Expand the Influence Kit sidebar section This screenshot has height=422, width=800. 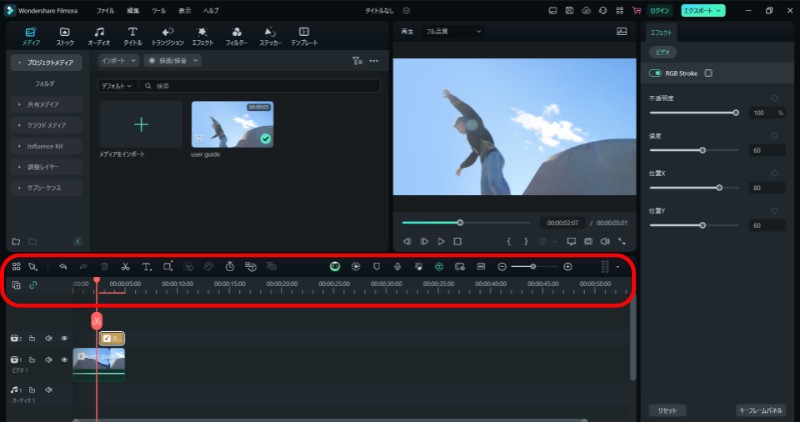coord(44,146)
